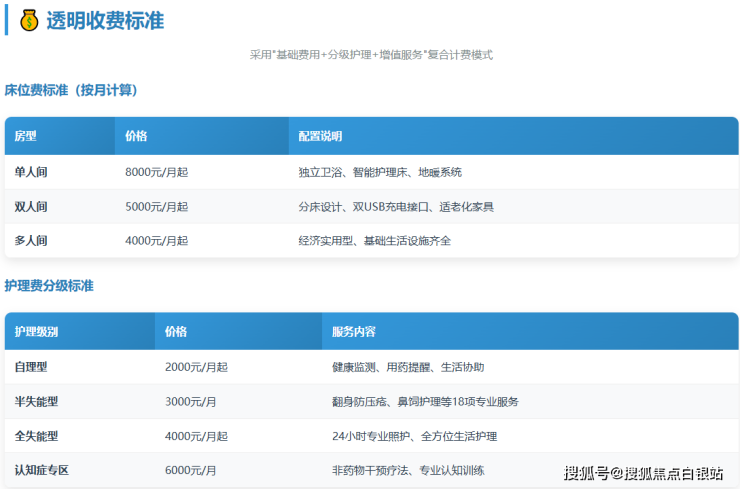Select the 全失能型 care level row
The height and width of the screenshot is (489, 740).
pos(36,436)
